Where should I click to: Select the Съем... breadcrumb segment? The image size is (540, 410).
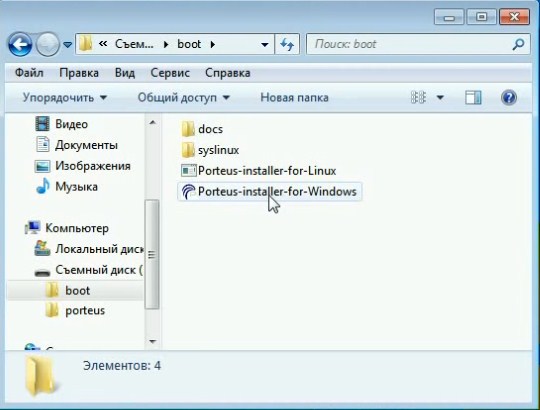pos(134,44)
